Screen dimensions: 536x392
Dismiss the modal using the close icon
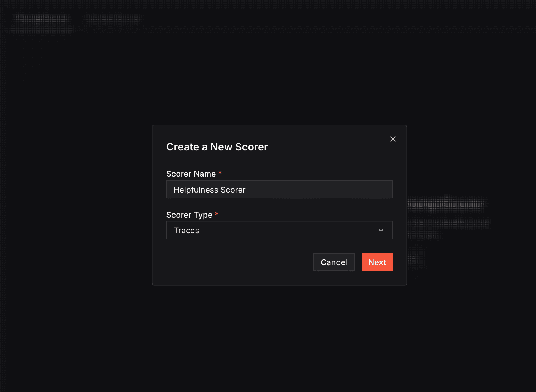pyautogui.click(x=393, y=139)
